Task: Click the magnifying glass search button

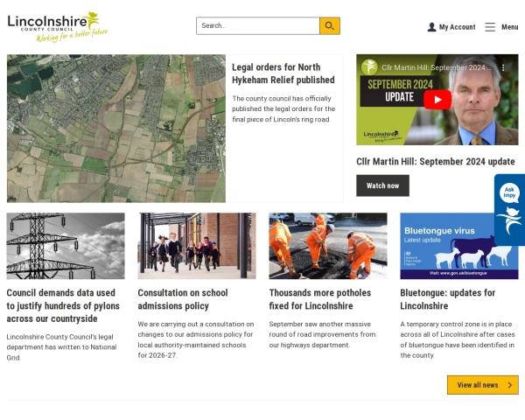Action: coord(330,25)
